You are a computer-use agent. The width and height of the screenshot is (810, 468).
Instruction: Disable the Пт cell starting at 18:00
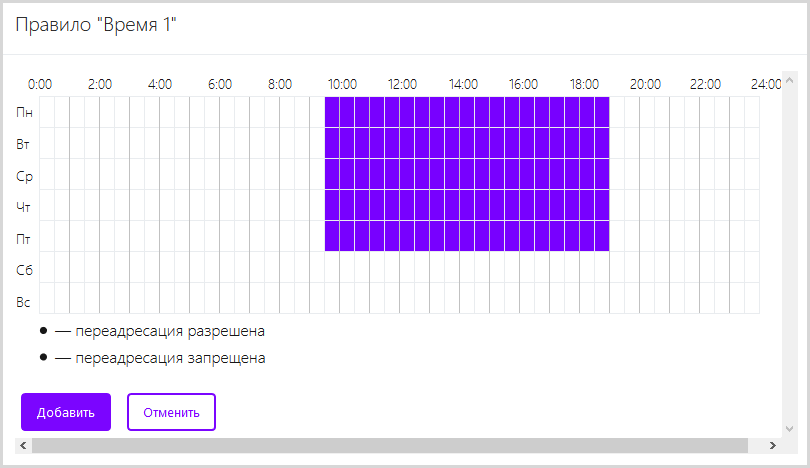tap(587, 236)
